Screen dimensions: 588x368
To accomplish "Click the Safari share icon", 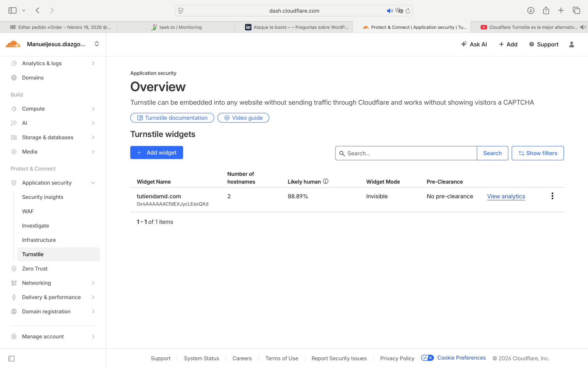I will point(546,11).
